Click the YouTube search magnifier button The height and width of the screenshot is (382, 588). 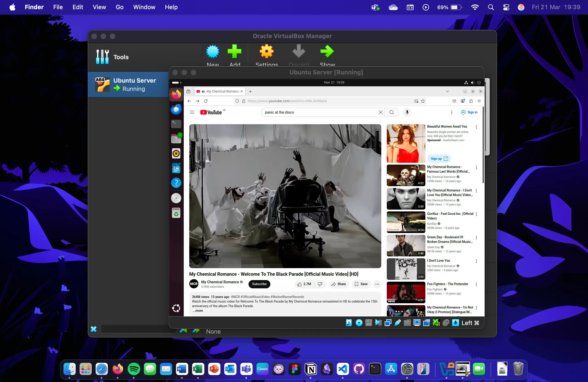391,112
